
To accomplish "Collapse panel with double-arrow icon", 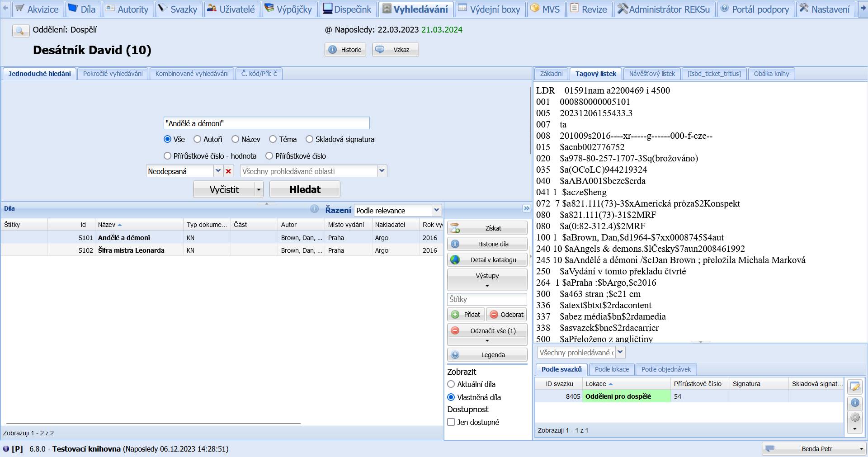I will pos(526,208).
